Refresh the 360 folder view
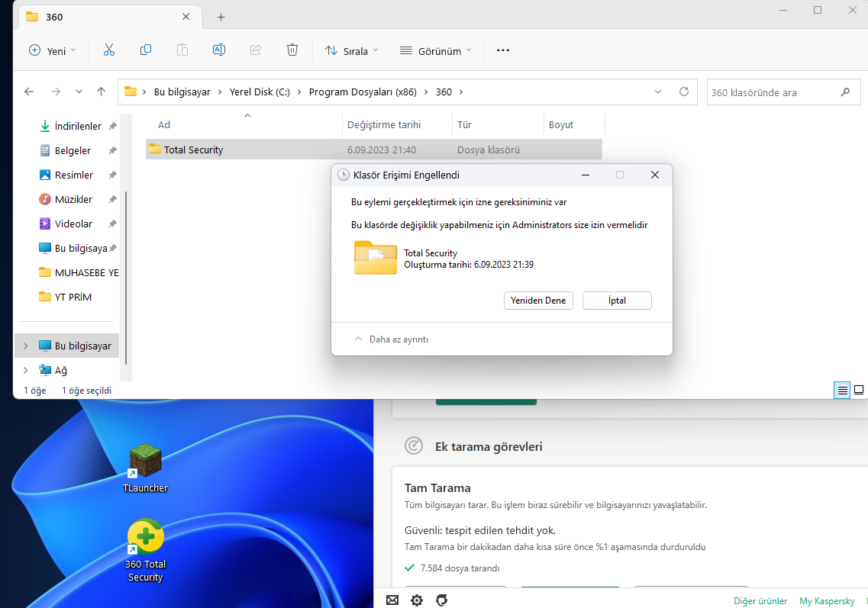868x608 pixels. (684, 92)
